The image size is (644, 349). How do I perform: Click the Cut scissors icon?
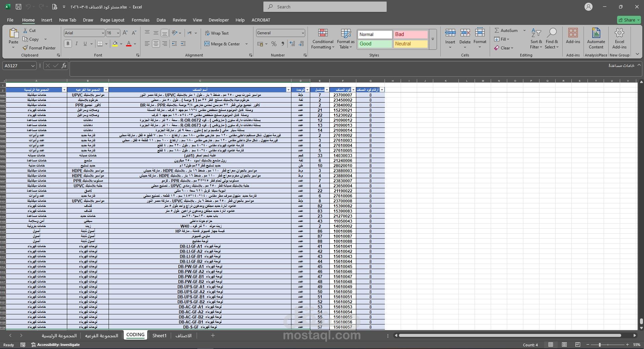[25, 30]
